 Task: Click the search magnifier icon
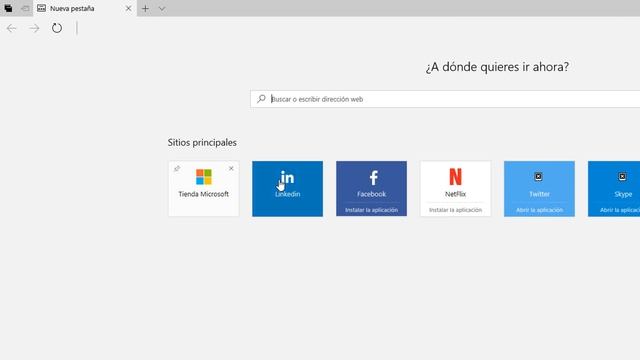(261, 99)
